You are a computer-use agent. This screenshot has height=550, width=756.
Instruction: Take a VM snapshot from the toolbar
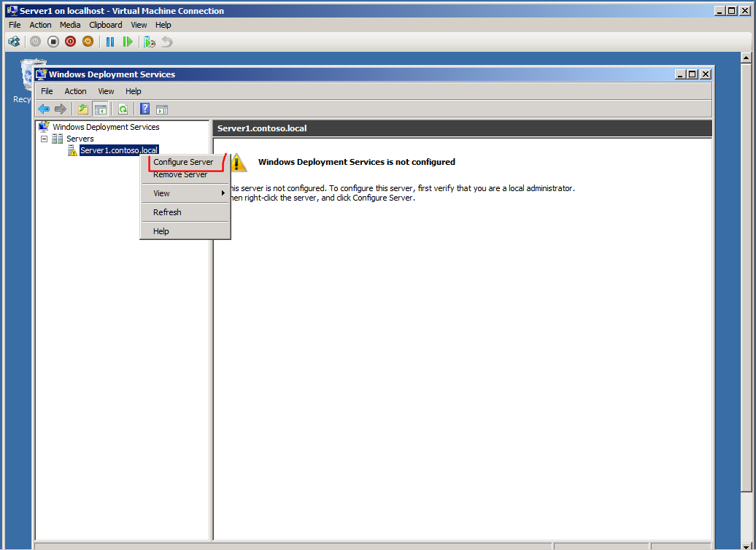click(x=150, y=42)
